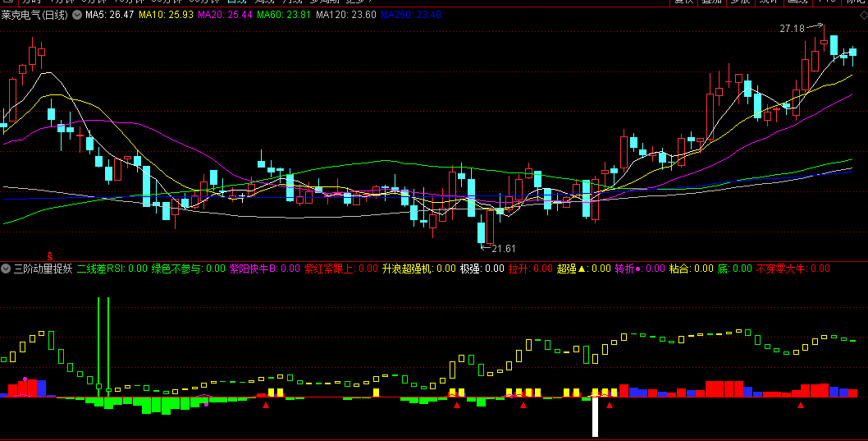Select the 莱克电气(日线) stock title

click(34, 15)
